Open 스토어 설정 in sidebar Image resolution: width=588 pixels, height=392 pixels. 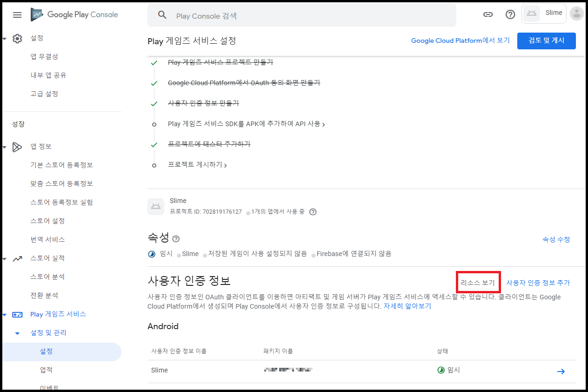pos(47,221)
